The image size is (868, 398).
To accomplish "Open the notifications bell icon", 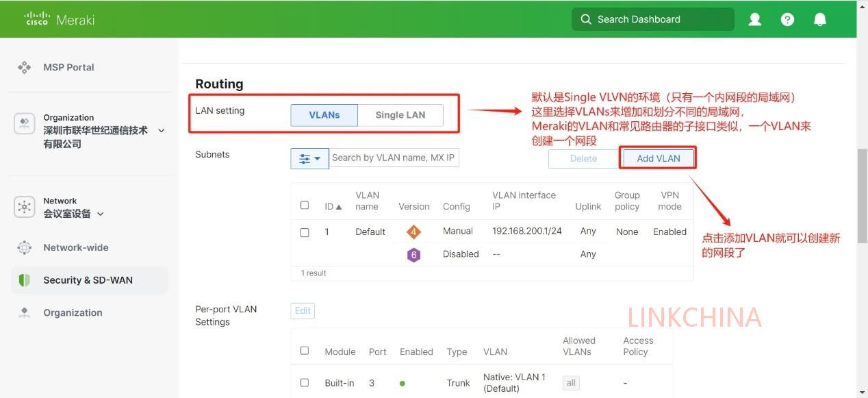I will point(820,19).
